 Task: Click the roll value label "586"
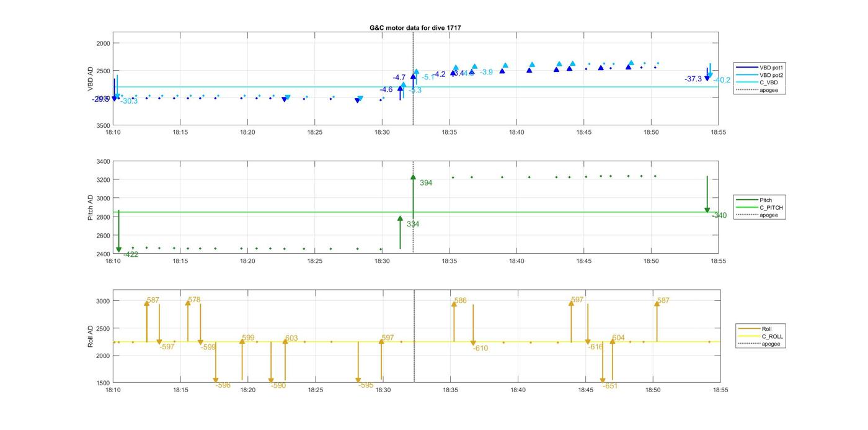pos(460,300)
